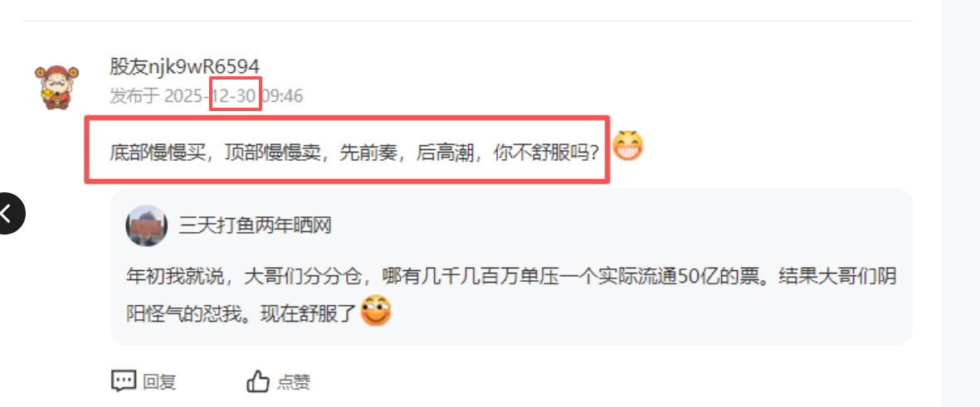
Task: Click the date 12-30 in the red box
Action: click(236, 96)
